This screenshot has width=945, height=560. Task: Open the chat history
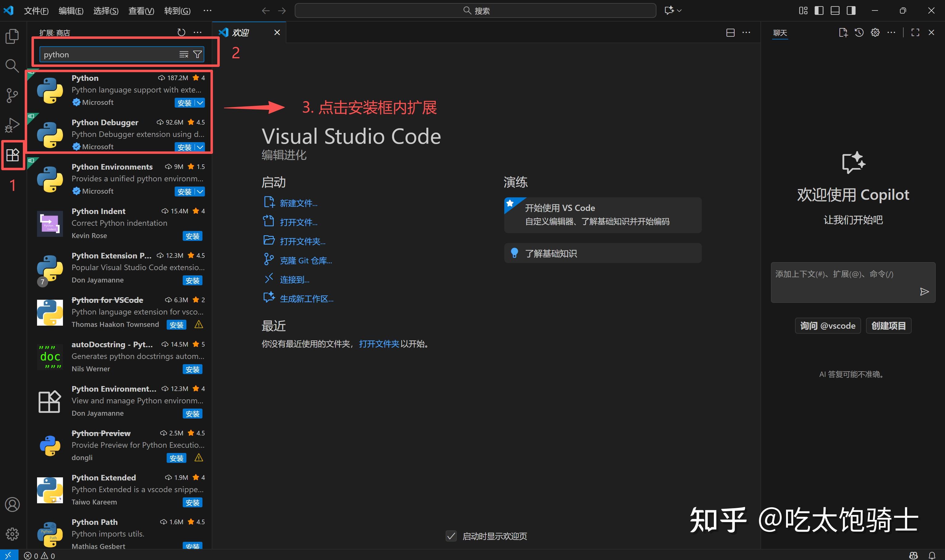click(x=859, y=32)
